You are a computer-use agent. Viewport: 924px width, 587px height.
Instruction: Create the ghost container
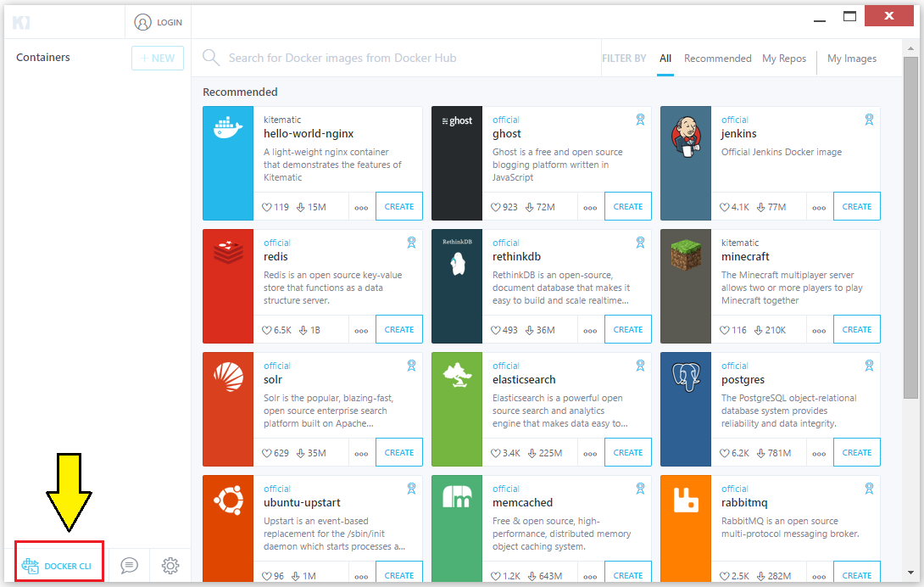tap(627, 206)
